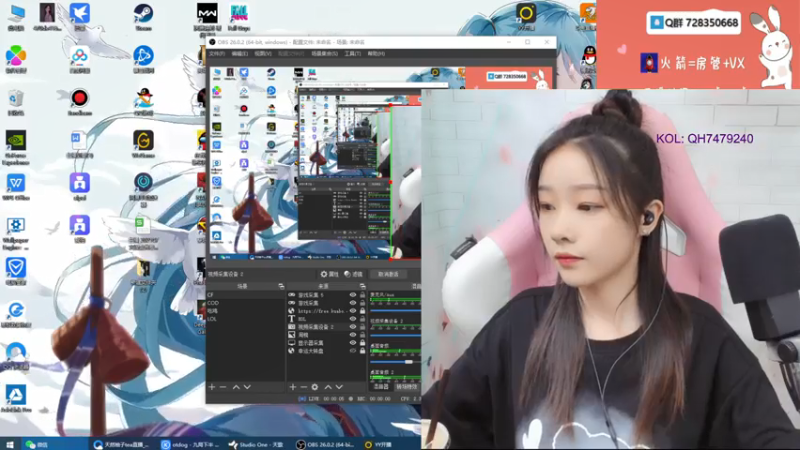Screen dimensions: 800x450
Task: Remove the selected scene in OBS
Action: (223, 387)
